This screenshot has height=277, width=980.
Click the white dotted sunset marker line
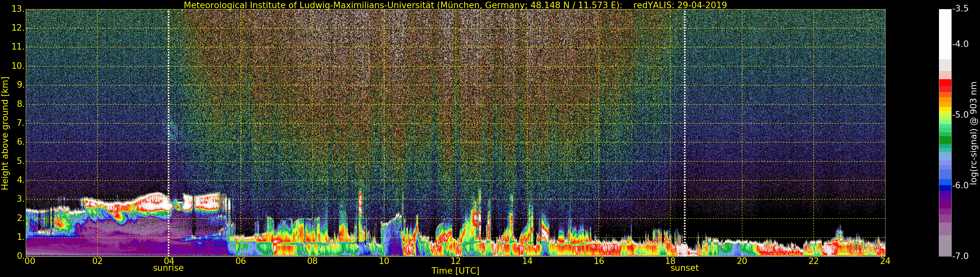685,133
